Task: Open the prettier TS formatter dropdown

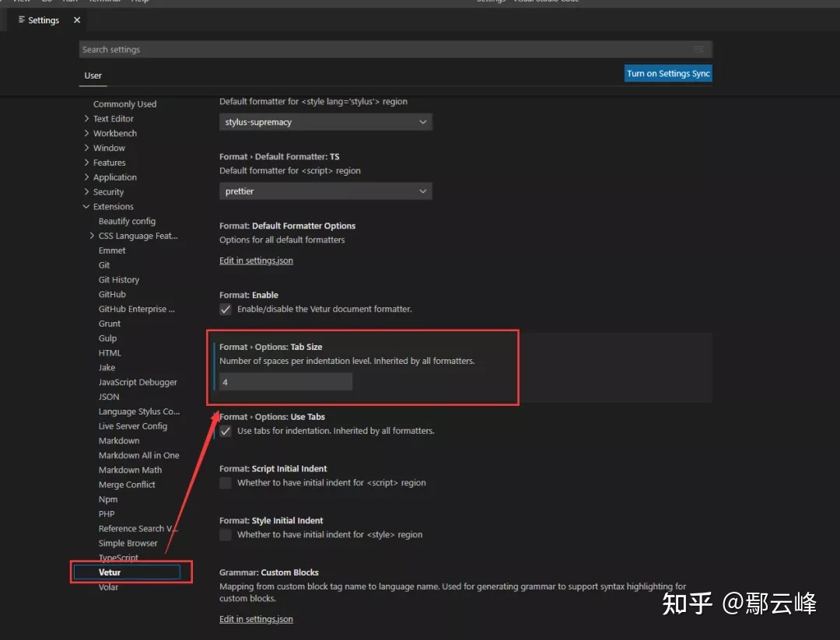Action: click(x=325, y=191)
